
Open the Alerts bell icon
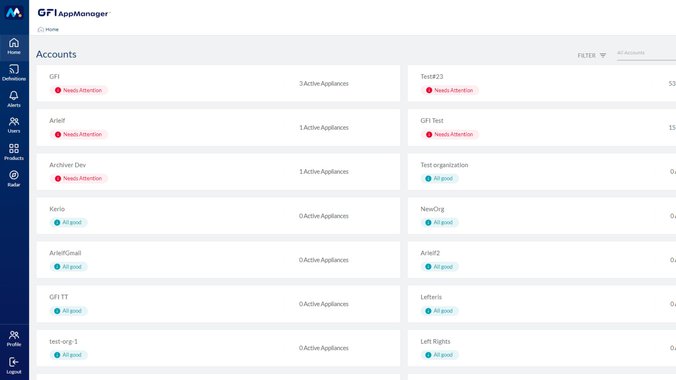tap(14, 99)
